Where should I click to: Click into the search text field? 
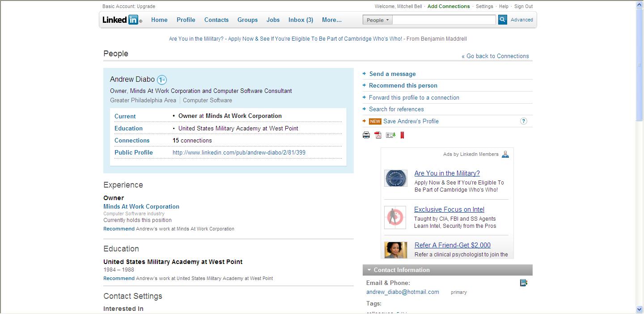(x=445, y=20)
